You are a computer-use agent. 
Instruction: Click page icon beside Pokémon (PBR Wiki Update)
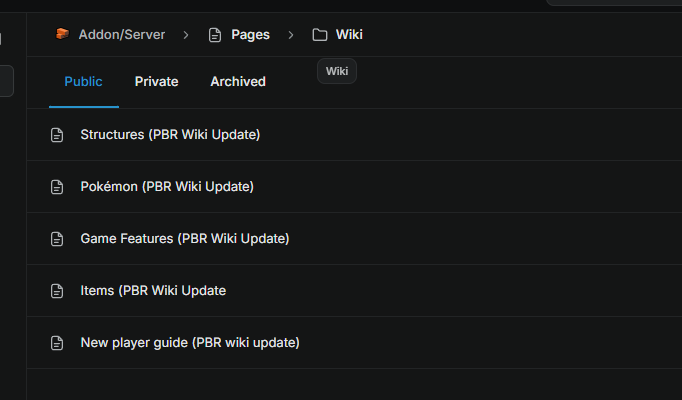click(57, 187)
